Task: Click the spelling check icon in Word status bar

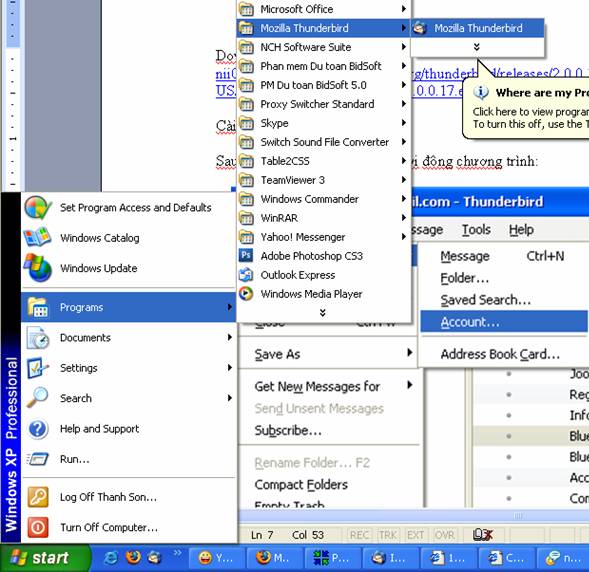Action: click(483, 534)
